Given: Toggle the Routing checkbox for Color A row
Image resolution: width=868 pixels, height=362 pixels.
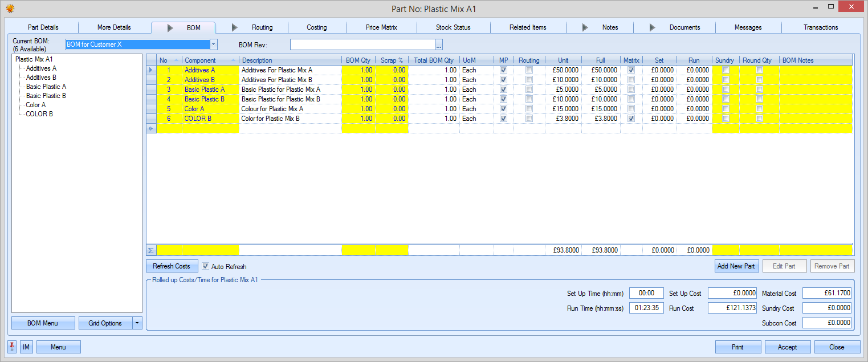Looking at the screenshot, I should tap(529, 109).
